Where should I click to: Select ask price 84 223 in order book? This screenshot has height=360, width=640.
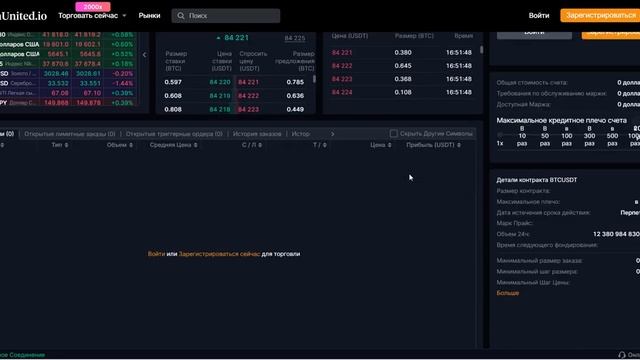click(249, 109)
